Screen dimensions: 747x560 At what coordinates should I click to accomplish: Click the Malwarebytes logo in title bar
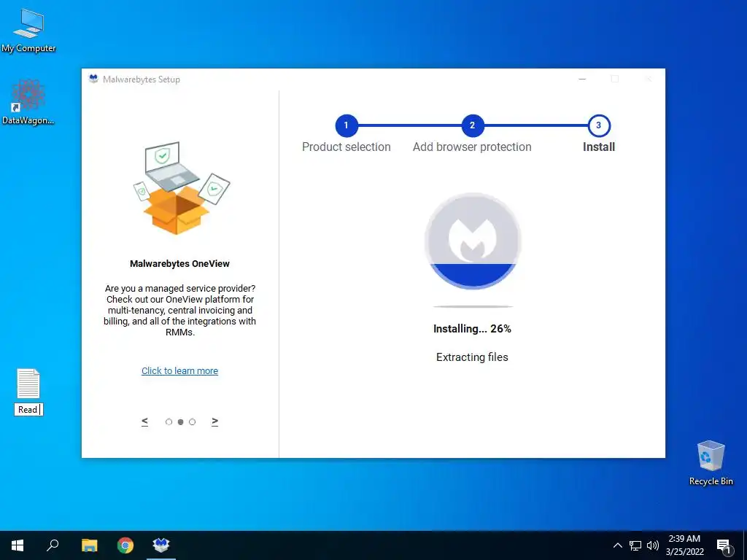[94, 79]
